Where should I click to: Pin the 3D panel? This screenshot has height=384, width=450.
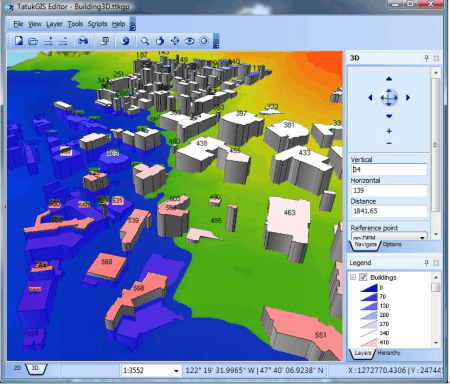pyautogui.click(x=426, y=58)
